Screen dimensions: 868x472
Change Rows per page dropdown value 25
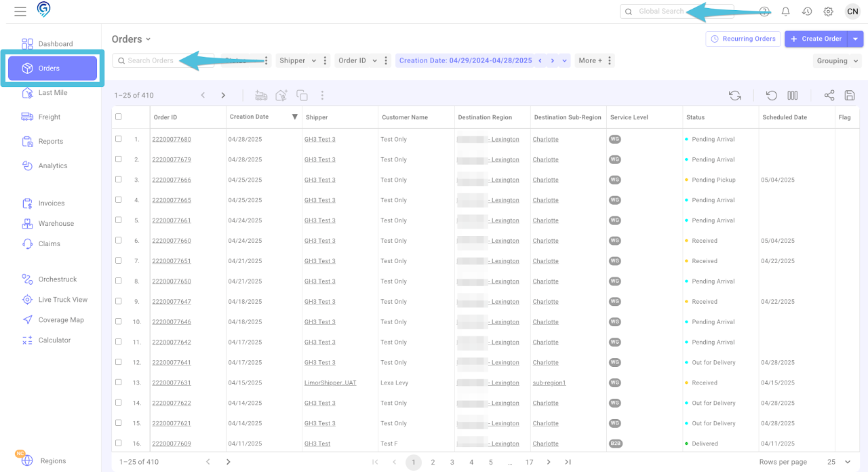click(839, 462)
